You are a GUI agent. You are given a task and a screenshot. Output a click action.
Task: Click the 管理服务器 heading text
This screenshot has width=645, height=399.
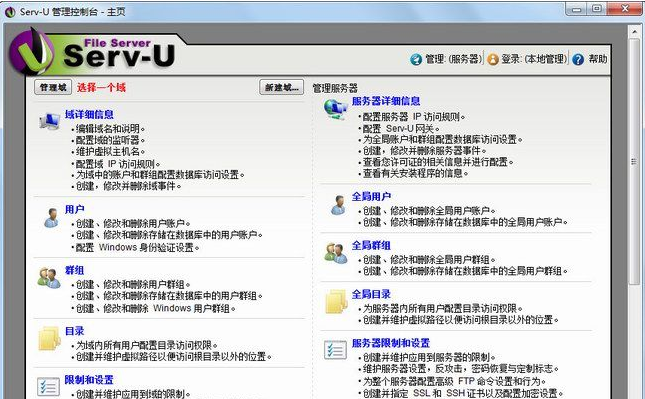(x=335, y=88)
